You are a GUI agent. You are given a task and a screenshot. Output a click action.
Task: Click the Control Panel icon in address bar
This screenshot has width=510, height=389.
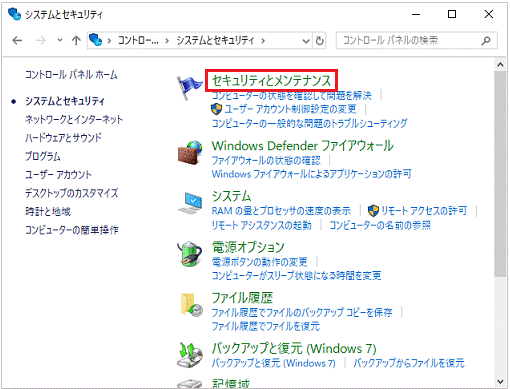96,40
